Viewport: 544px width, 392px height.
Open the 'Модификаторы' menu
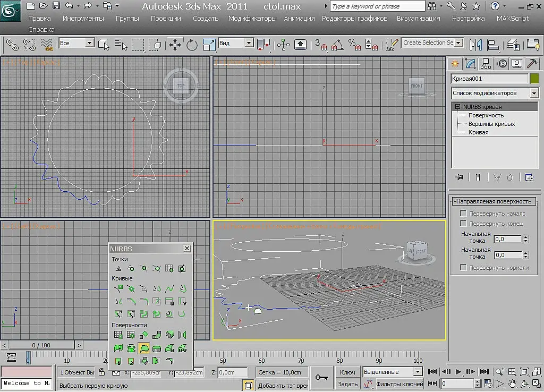pyautogui.click(x=252, y=18)
